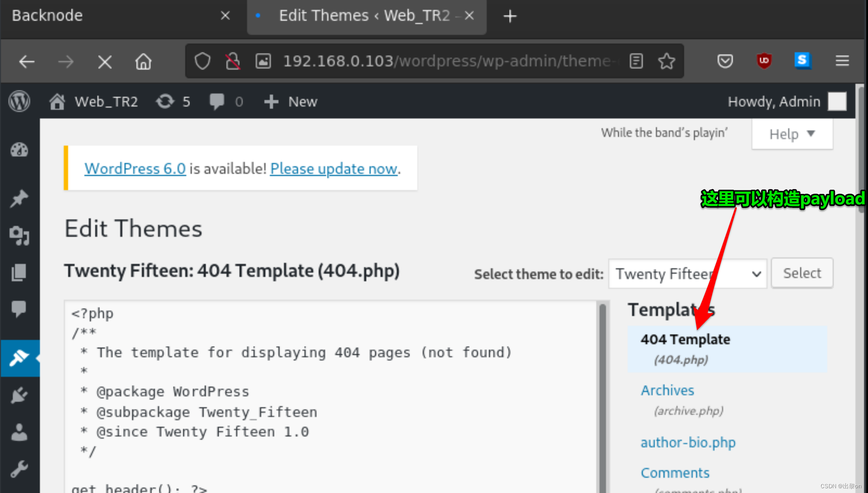The height and width of the screenshot is (493, 868).
Task: Open the Pages sidebar icon
Action: click(x=20, y=273)
